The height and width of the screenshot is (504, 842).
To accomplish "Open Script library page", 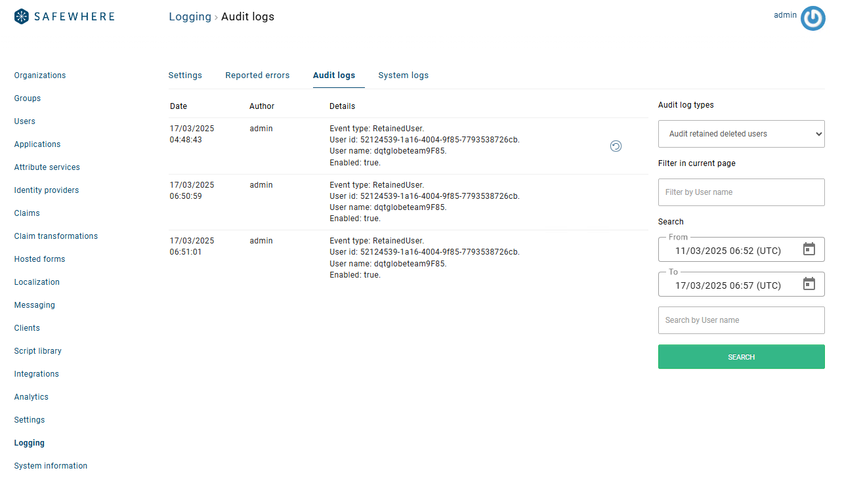I will tap(38, 351).
